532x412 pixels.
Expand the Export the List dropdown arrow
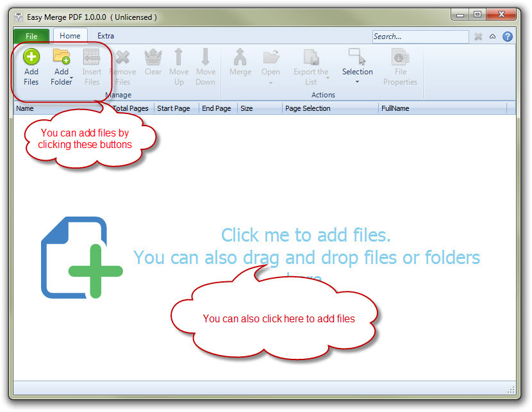[328, 78]
